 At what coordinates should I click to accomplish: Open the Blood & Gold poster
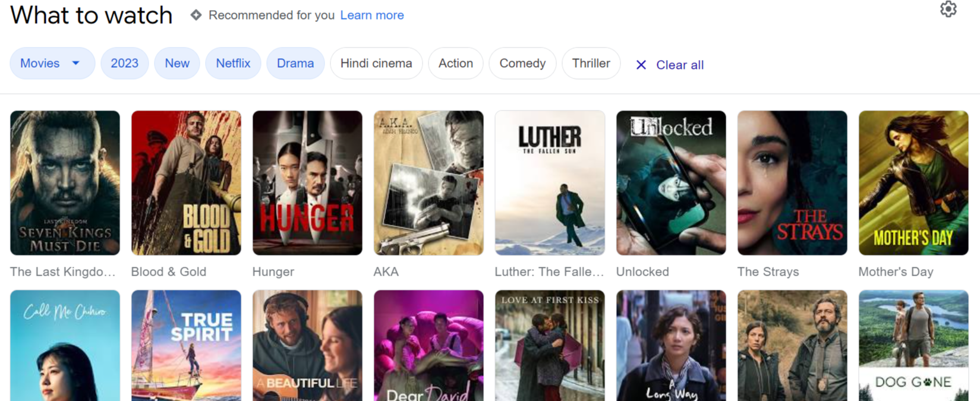[x=186, y=183]
